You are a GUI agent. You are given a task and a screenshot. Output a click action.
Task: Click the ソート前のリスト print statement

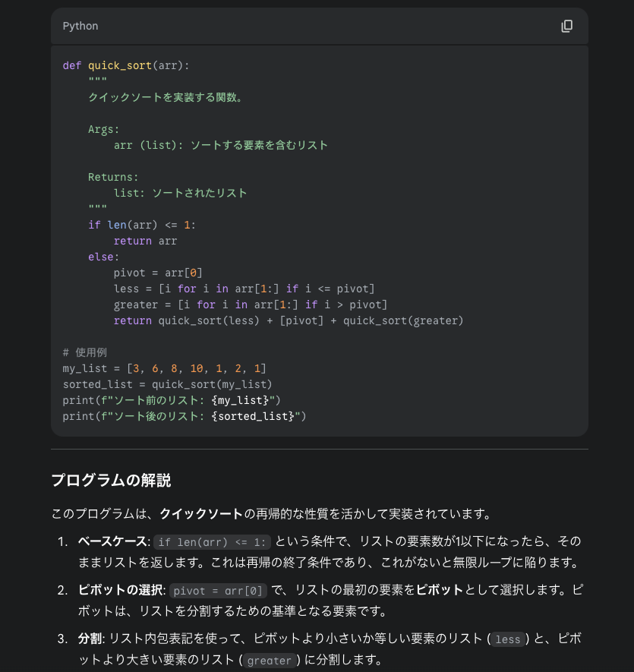[x=172, y=400]
